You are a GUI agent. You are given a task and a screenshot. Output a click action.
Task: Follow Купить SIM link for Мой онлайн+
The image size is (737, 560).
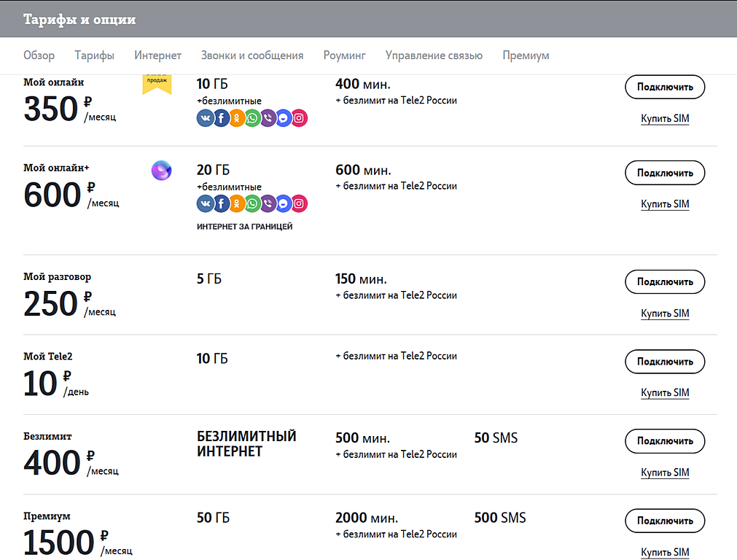(665, 204)
